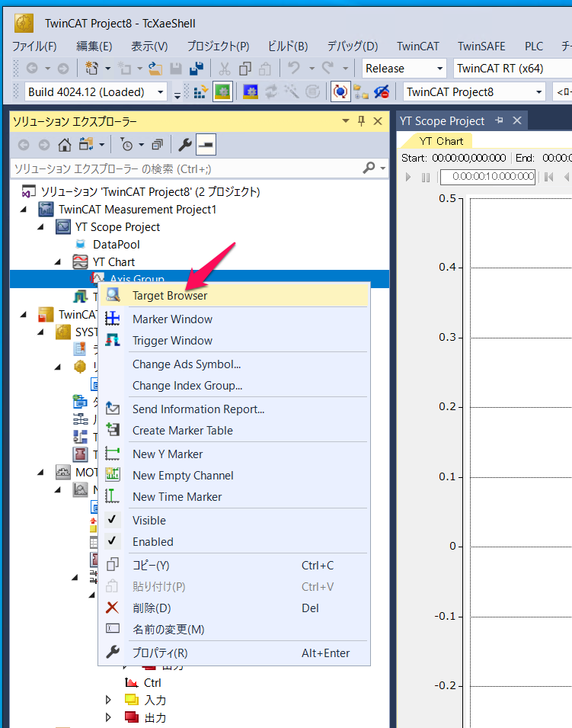The image size is (572, 728).
Task: Click the undo arrow icon
Action: (294, 69)
